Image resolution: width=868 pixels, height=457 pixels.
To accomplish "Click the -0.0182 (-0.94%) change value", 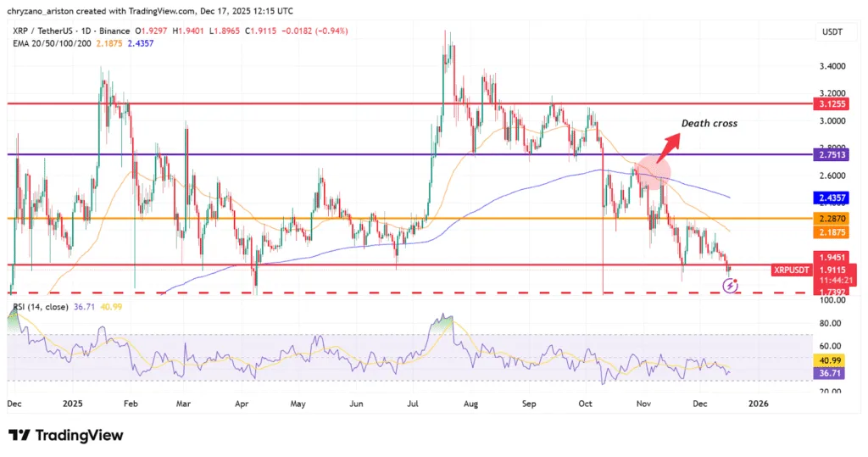I will tap(314, 31).
